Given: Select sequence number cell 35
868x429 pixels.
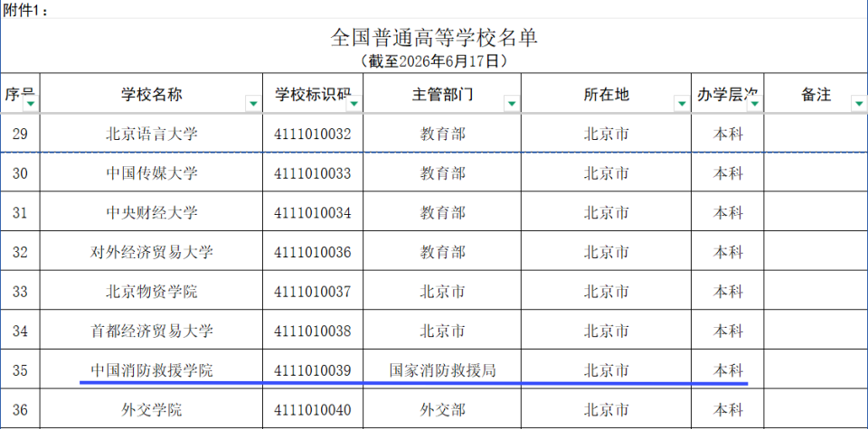Looking at the screenshot, I should [x=20, y=369].
